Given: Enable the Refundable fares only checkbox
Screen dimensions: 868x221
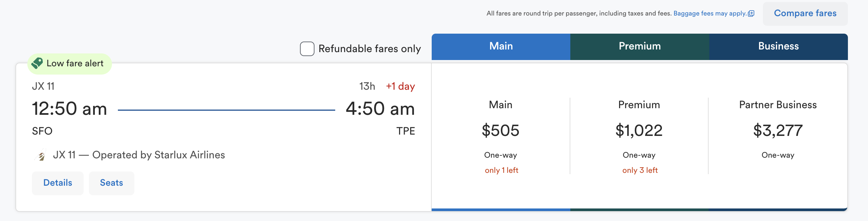Looking at the screenshot, I should 307,49.
